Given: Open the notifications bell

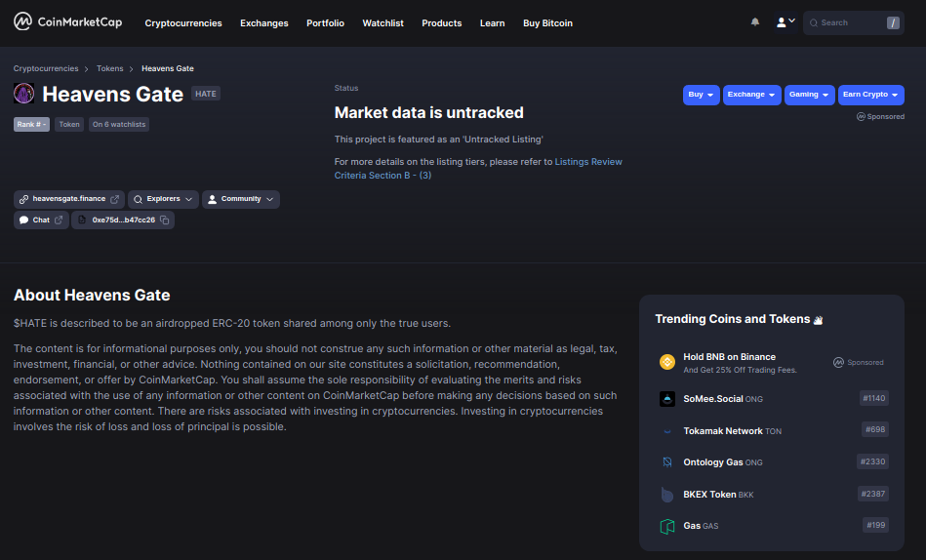Looking at the screenshot, I should click(754, 22).
